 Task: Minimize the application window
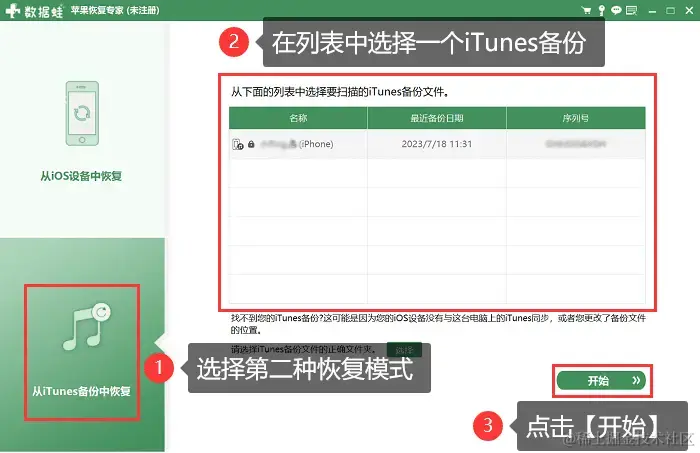pyautogui.click(x=652, y=11)
